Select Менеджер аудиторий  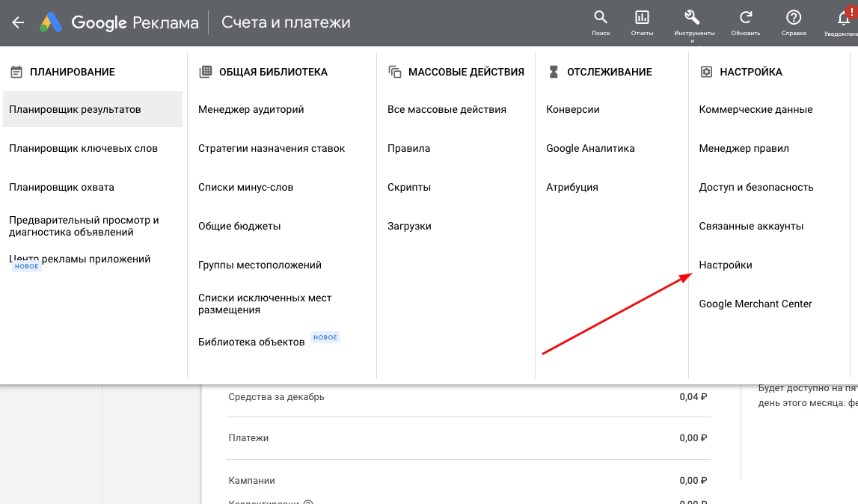tap(252, 109)
